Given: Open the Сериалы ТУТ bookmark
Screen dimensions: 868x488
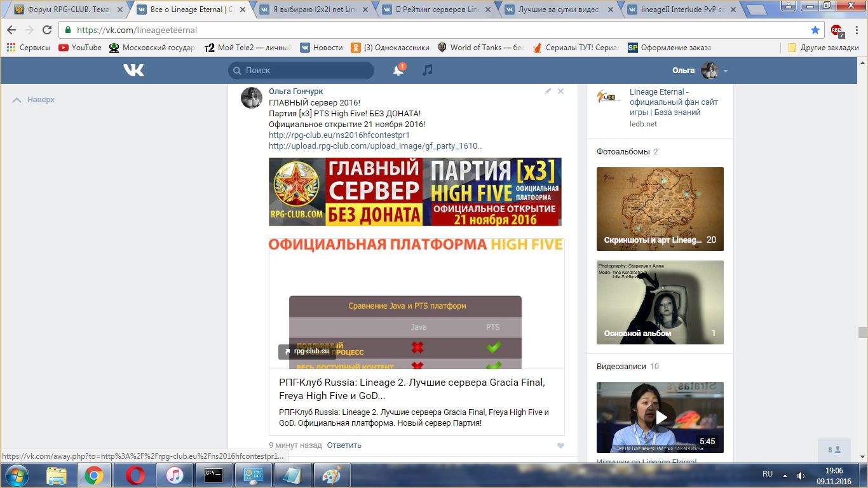Looking at the screenshot, I should [576, 48].
